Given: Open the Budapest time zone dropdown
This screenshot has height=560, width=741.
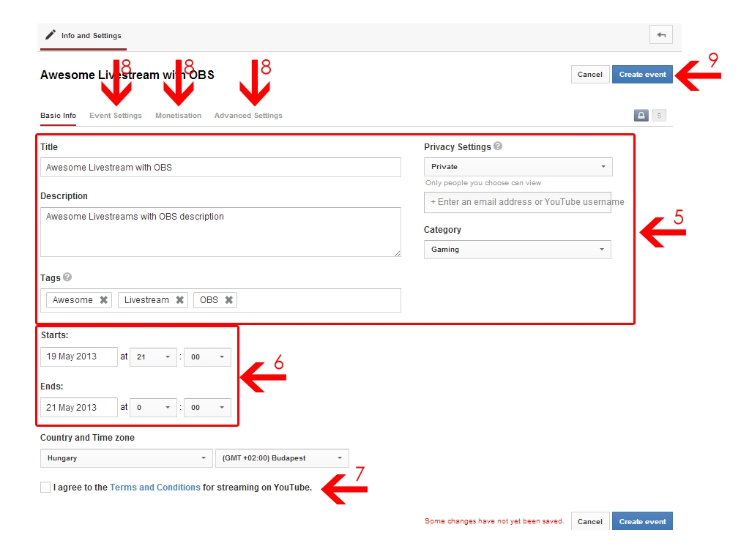Looking at the screenshot, I should click(282, 458).
